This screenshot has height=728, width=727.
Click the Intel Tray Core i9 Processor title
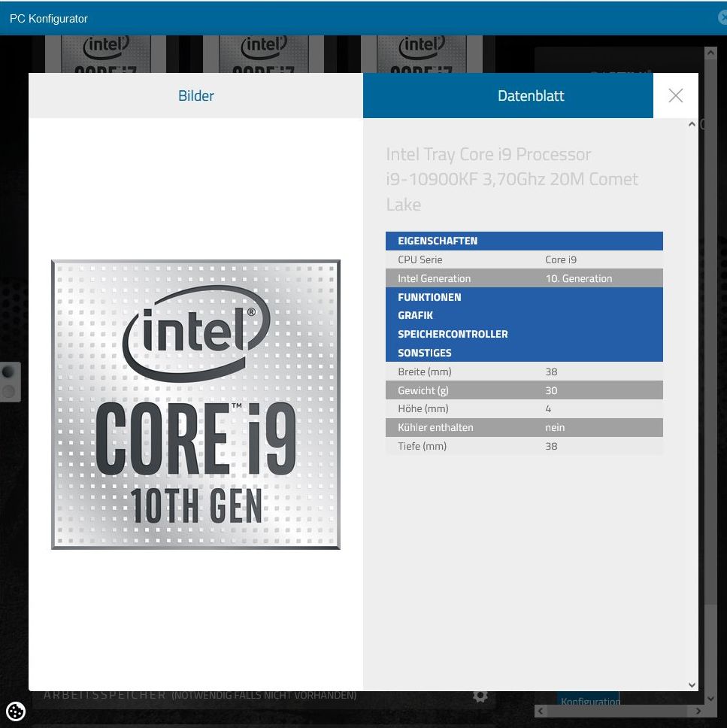(512, 179)
